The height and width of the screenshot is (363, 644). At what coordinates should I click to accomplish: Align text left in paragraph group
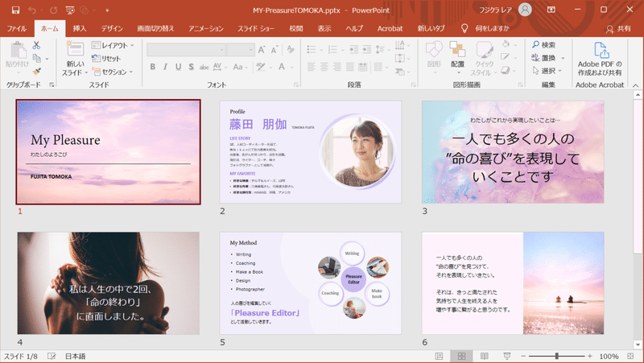[312, 67]
